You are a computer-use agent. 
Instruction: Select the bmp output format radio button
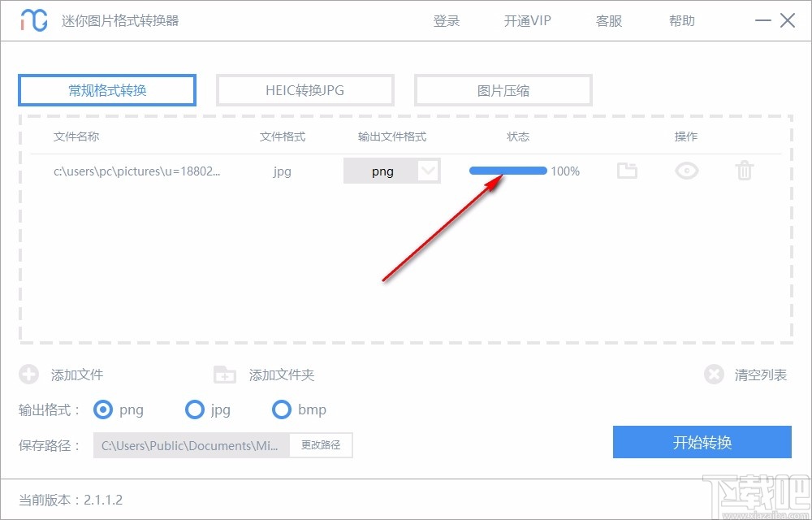tap(282, 410)
